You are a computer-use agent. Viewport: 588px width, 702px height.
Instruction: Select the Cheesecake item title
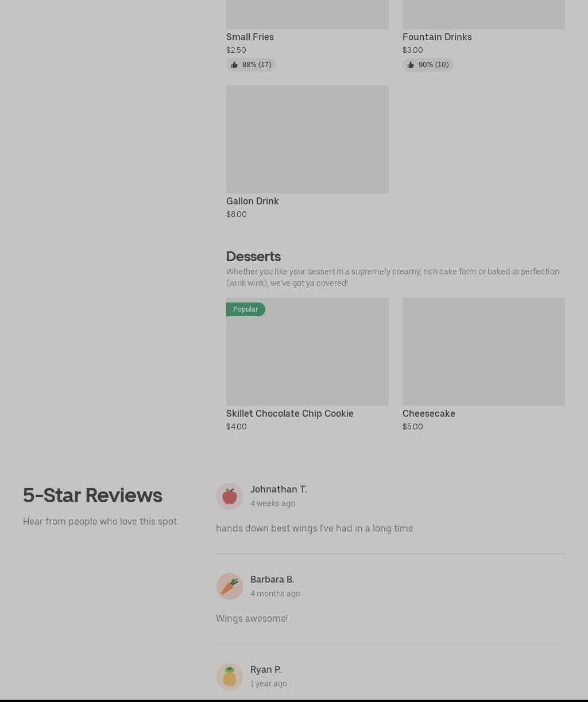(x=428, y=413)
